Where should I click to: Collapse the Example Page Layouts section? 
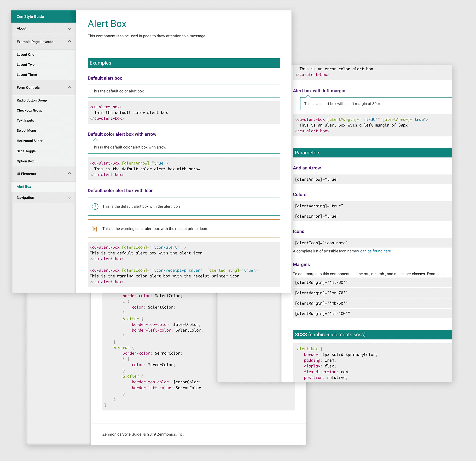(70, 41)
